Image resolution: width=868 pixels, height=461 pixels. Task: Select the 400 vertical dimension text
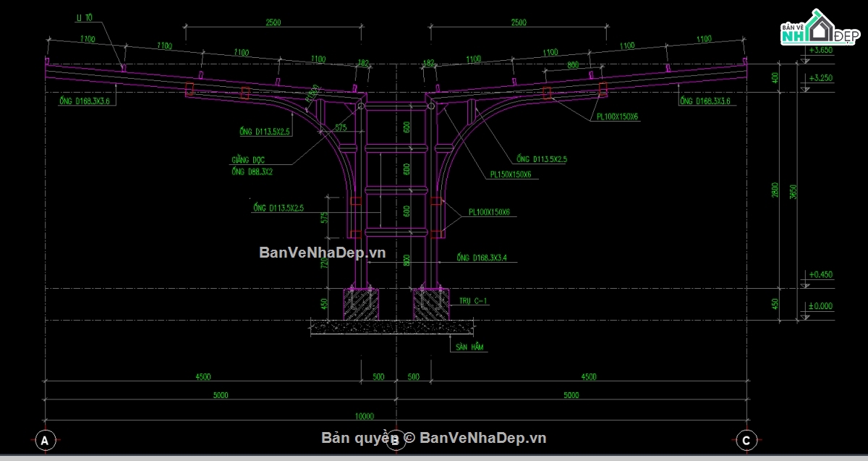[x=775, y=77]
